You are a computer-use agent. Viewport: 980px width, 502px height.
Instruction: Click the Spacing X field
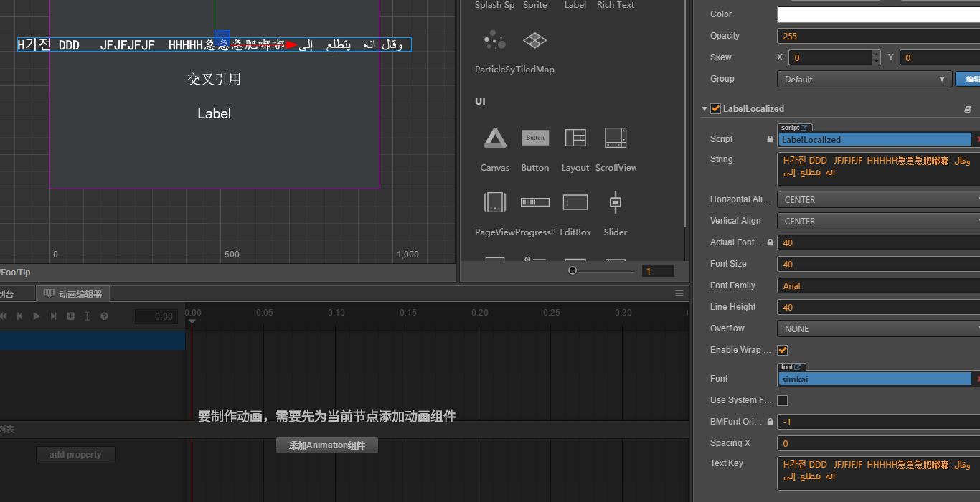point(878,443)
